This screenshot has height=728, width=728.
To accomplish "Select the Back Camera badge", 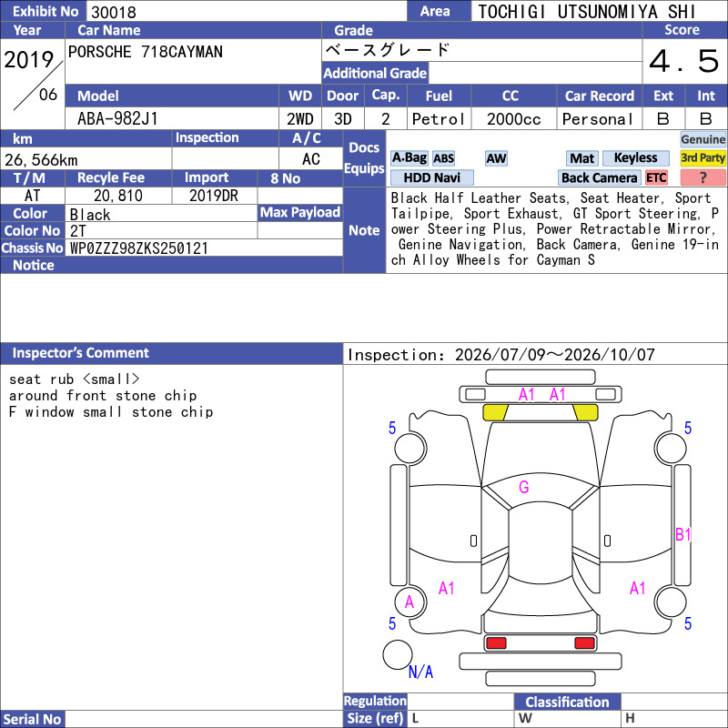I will pyautogui.click(x=599, y=177).
